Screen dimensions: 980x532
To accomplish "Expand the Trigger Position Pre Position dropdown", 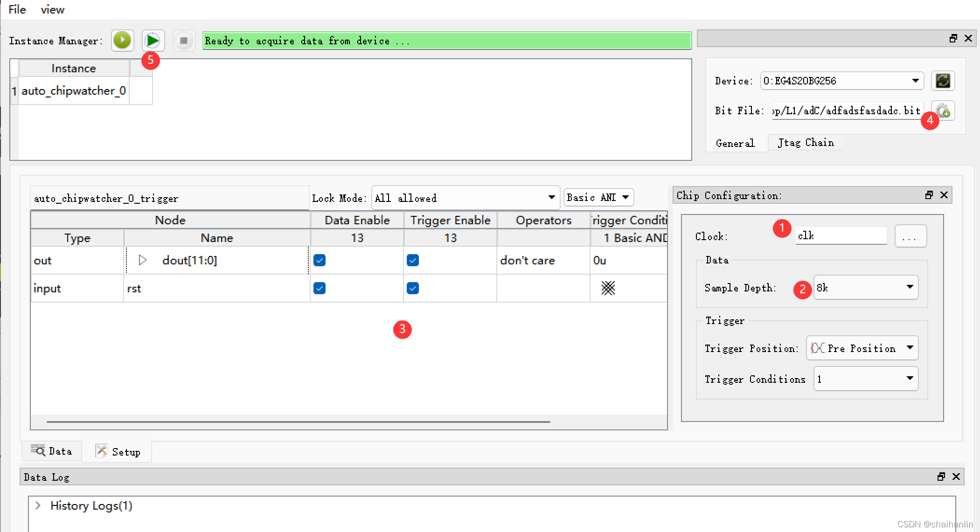I will [910, 348].
